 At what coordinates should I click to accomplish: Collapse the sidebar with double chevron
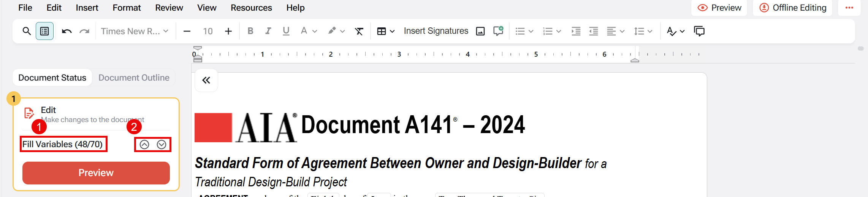206,80
